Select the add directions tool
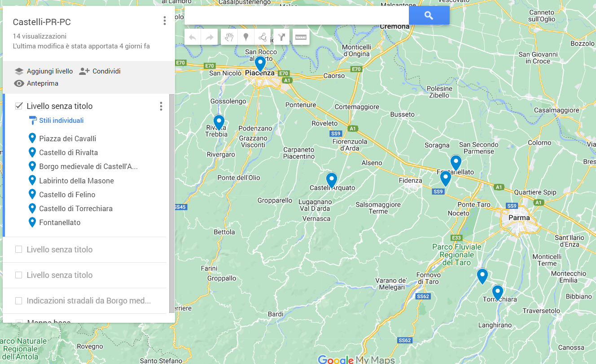Screen dimensions: 596x364 click(281, 37)
